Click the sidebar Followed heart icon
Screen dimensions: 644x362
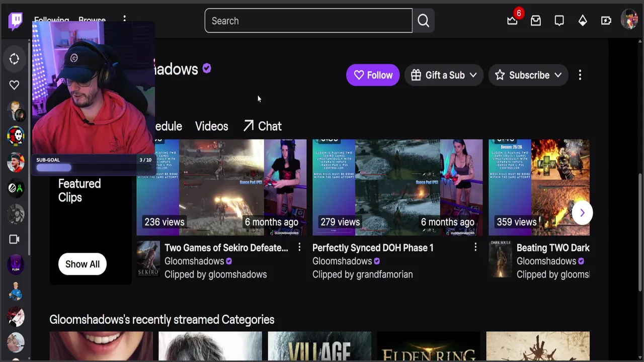click(14, 85)
